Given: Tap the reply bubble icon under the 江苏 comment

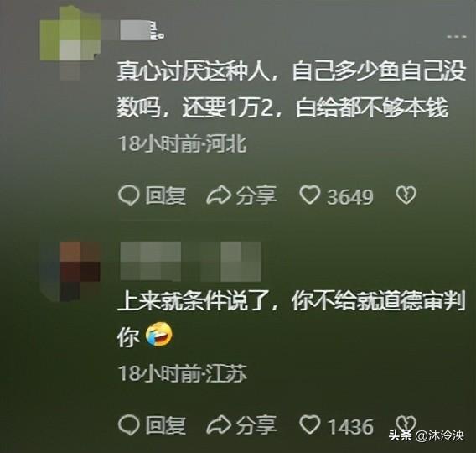Looking at the screenshot, I should (129, 425).
